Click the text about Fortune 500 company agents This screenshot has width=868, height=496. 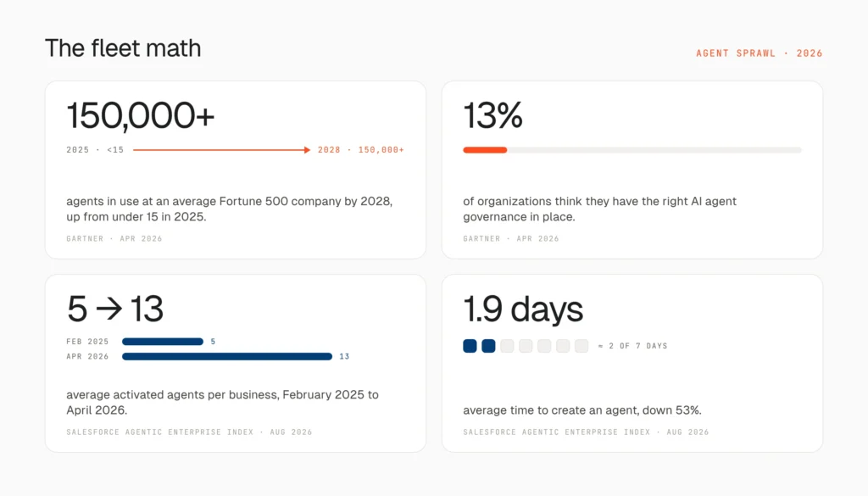229,209
